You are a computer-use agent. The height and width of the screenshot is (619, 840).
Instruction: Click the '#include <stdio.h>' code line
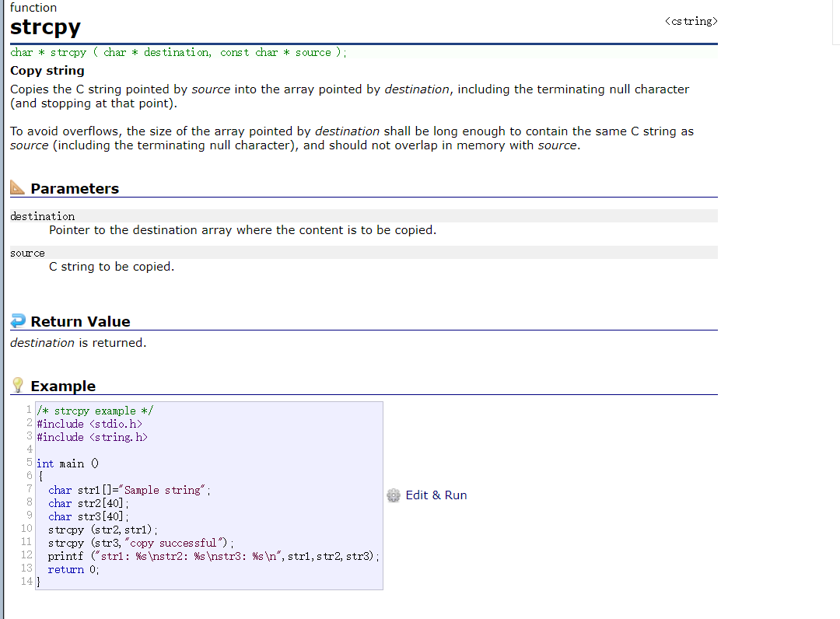(89, 424)
